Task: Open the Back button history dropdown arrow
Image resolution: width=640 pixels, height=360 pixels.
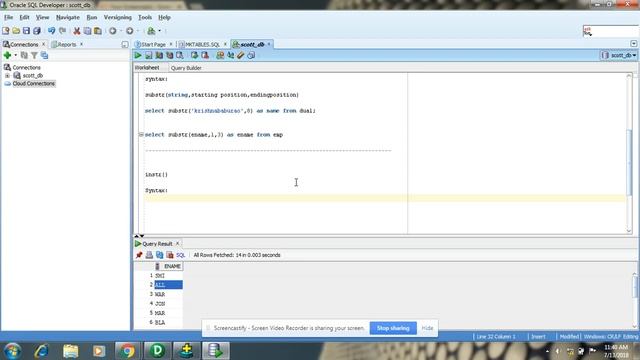Action: pyautogui.click(x=121, y=31)
